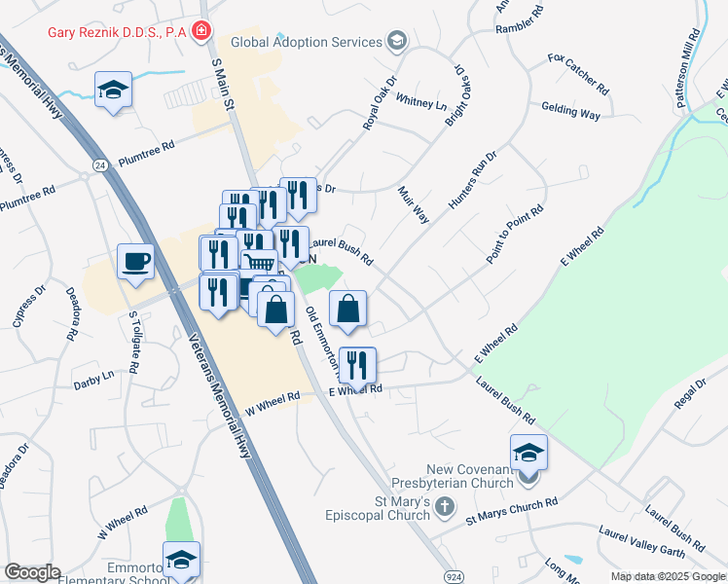Click the New Covenant Presbyterian Church label
Viewport: 728px width, 584px height.
(x=453, y=476)
